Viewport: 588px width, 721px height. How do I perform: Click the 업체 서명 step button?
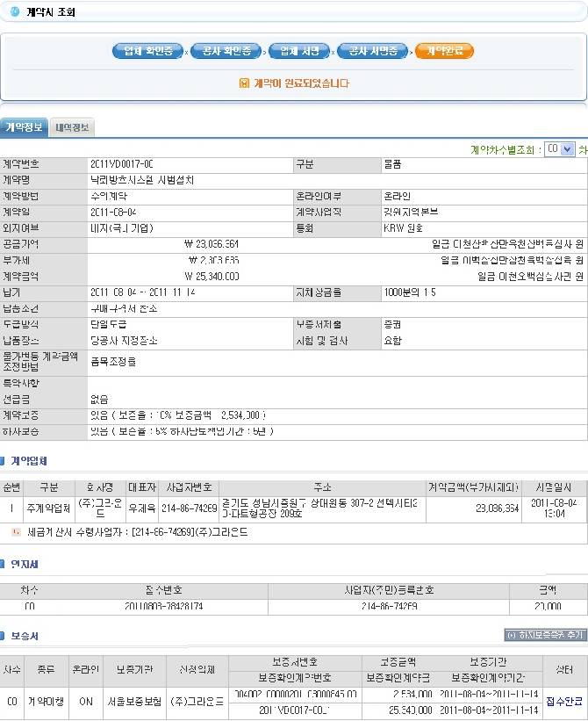tap(299, 51)
